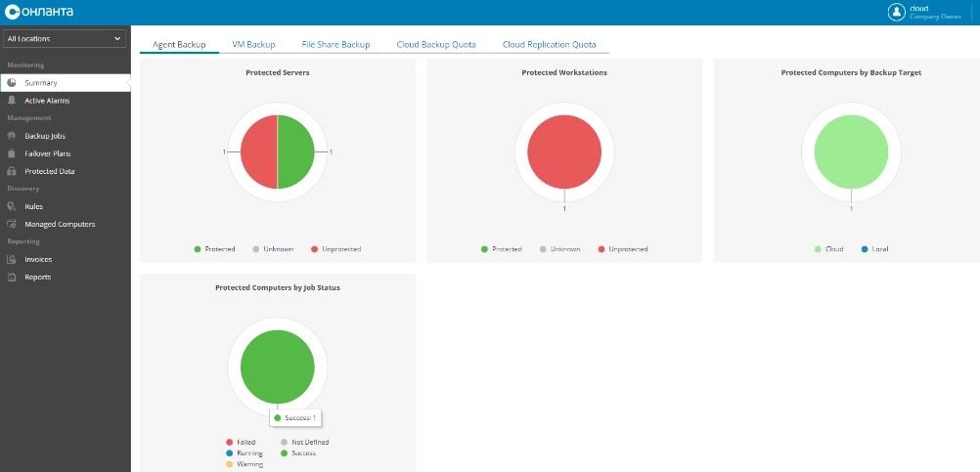
Task: Click the Invoices icon in sidebar
Action: coord(11,259)
